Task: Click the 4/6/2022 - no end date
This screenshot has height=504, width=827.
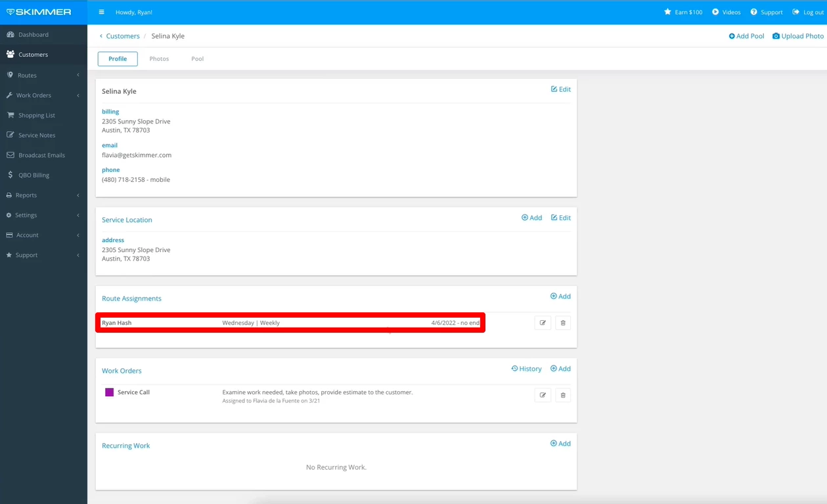Action: [x=455, y=323]
